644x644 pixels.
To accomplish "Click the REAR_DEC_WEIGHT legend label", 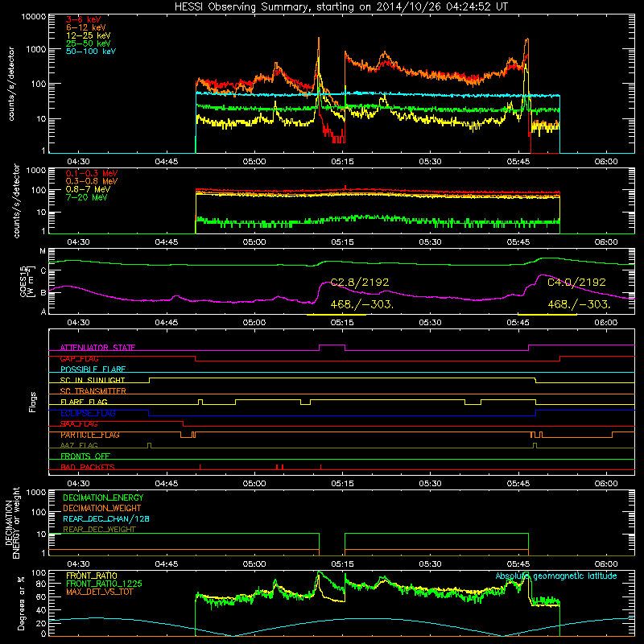I will click(99, 530).
